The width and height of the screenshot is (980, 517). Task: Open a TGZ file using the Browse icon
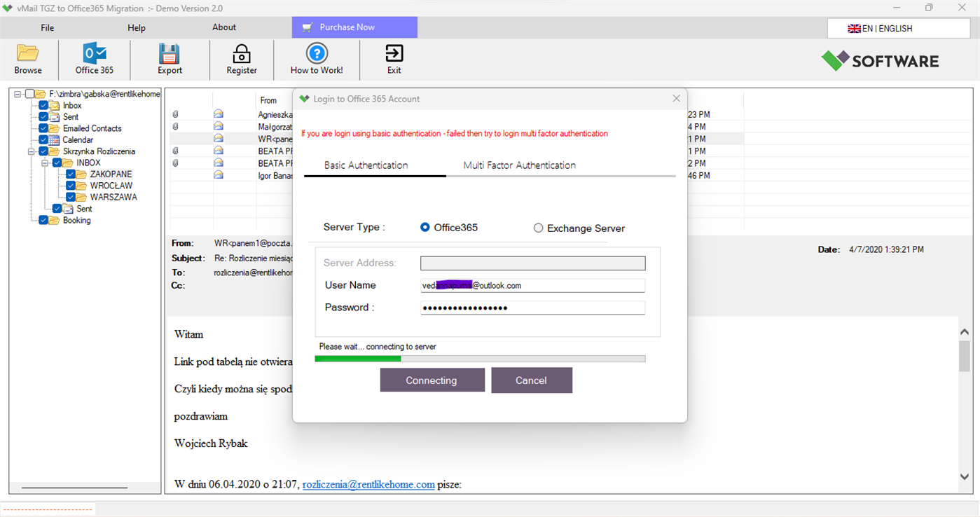[x=27, y=60]
